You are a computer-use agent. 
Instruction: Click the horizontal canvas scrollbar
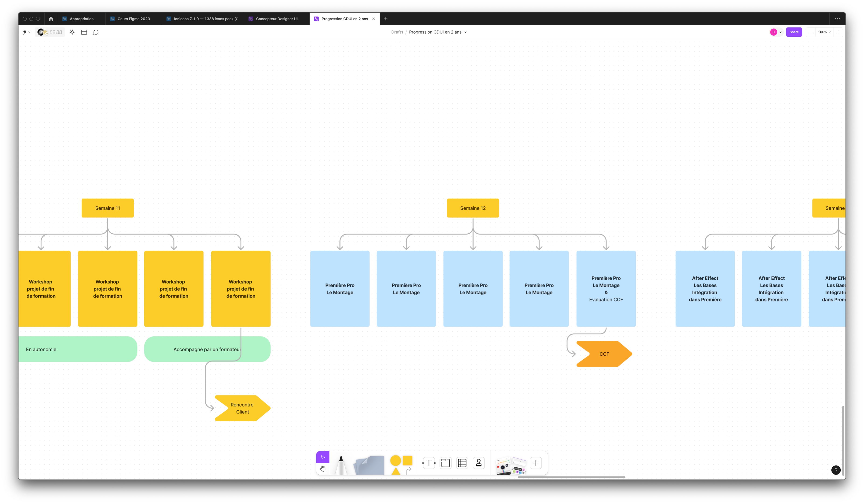(571, 477)
